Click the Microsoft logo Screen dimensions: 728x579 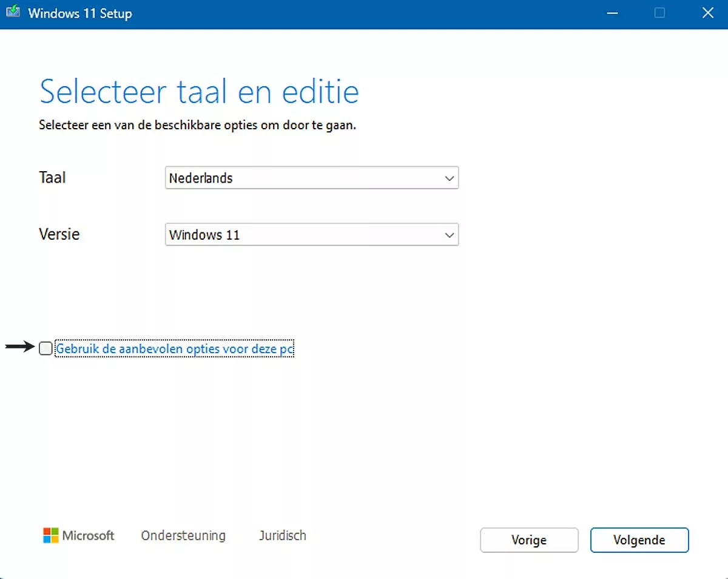point(79,535)
